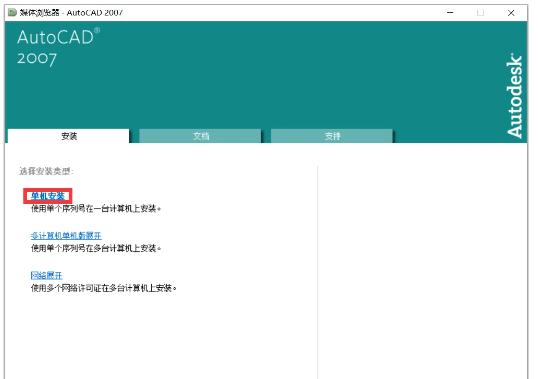This screenshot has height=379, width=538.
Task: Click the description under 多计算机单机版展开
Action: [x=96, y=248]
